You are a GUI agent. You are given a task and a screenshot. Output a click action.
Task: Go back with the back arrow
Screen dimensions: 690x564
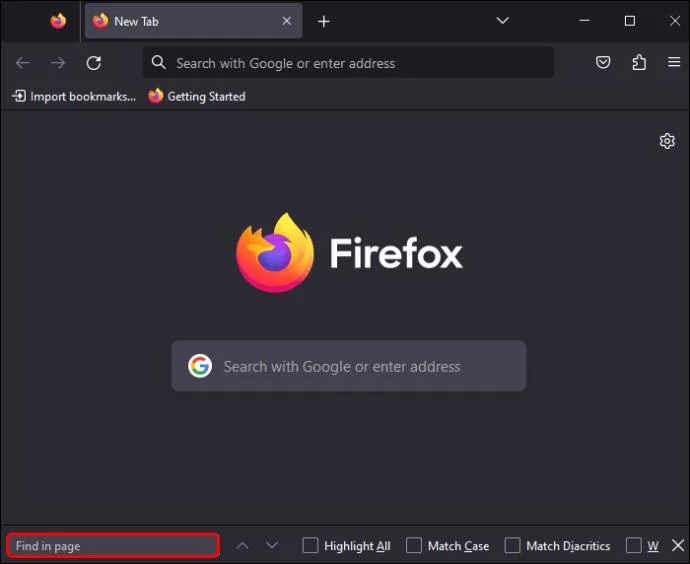[x=23, y=63]
